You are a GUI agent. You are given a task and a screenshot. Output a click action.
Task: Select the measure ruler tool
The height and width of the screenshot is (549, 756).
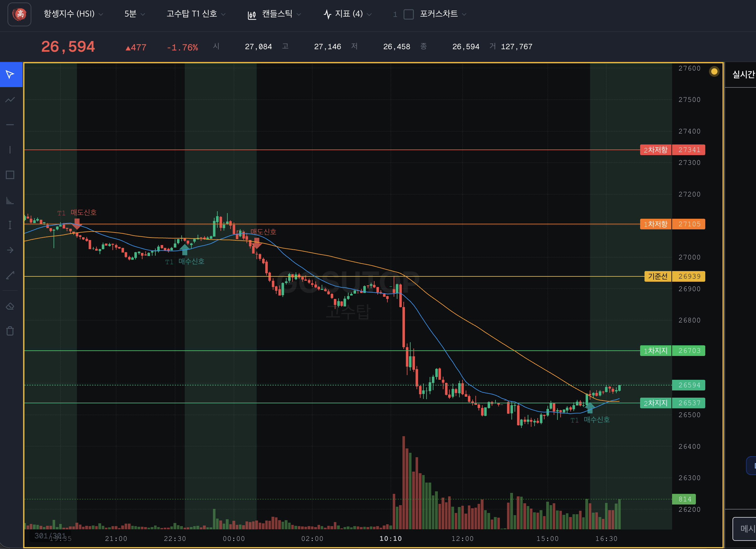pyautogui.click(x=10, y=275)
